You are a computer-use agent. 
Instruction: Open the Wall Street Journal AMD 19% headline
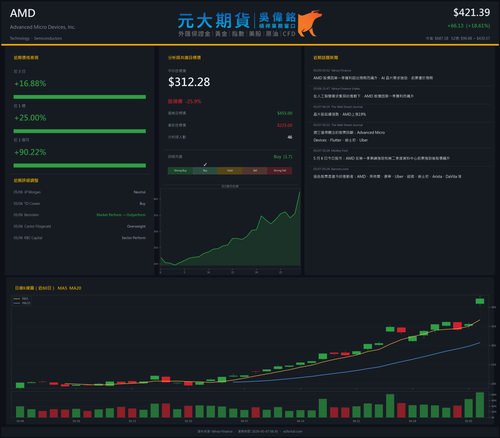[x=339, y=114]
